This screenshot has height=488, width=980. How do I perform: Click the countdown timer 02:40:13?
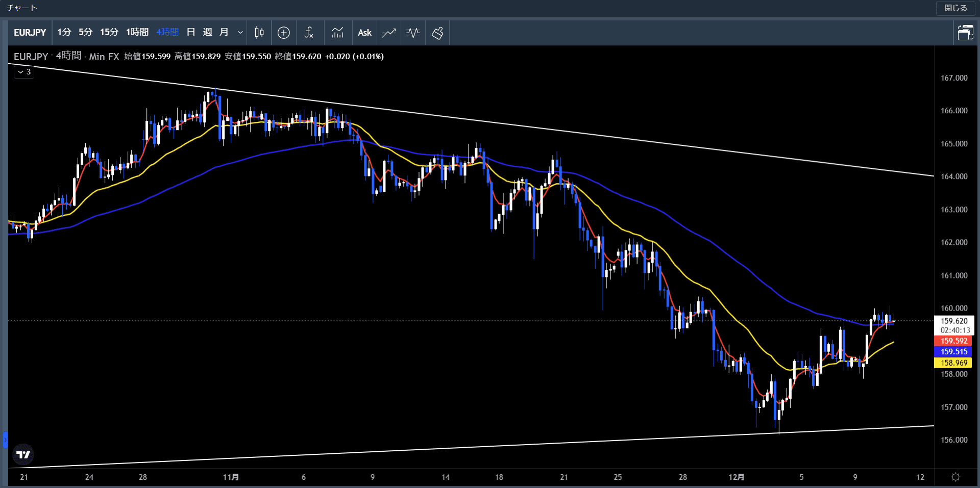click(955, 330)
